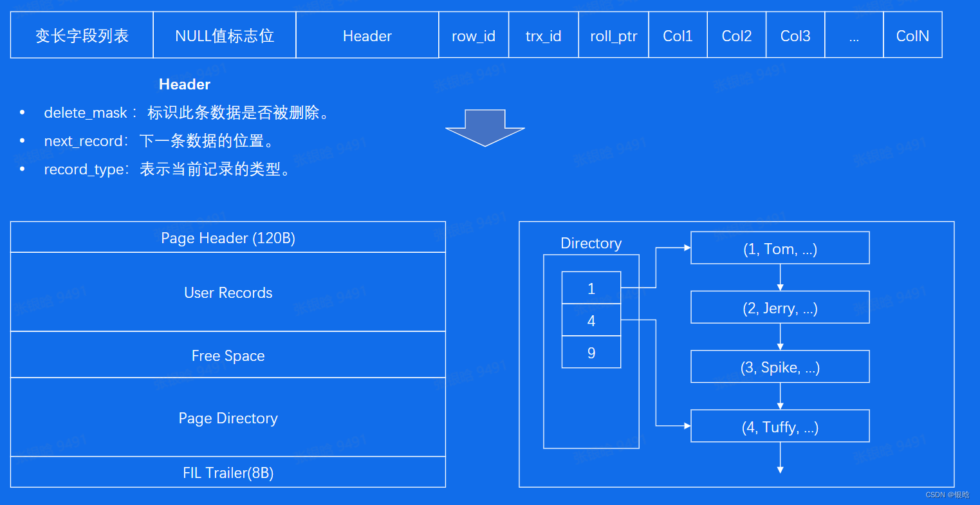Select the row_id cell
980x505 pixels.
point(474,35)
